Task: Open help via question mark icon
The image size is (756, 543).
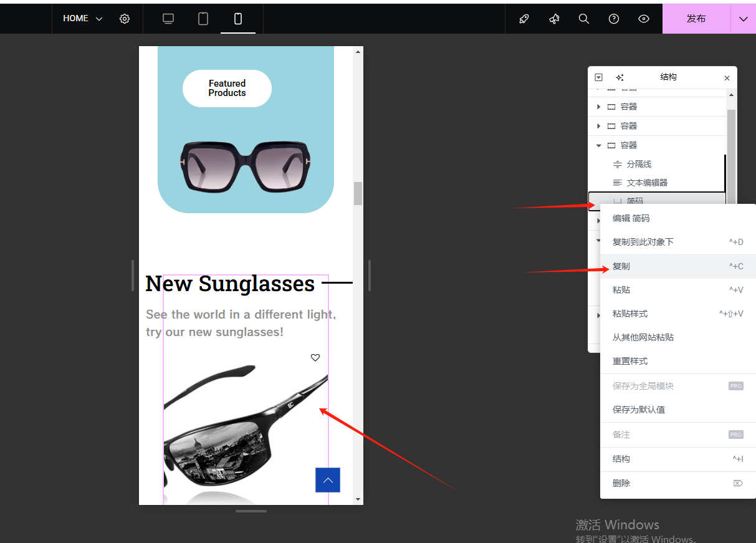Action: pos(614,19)
